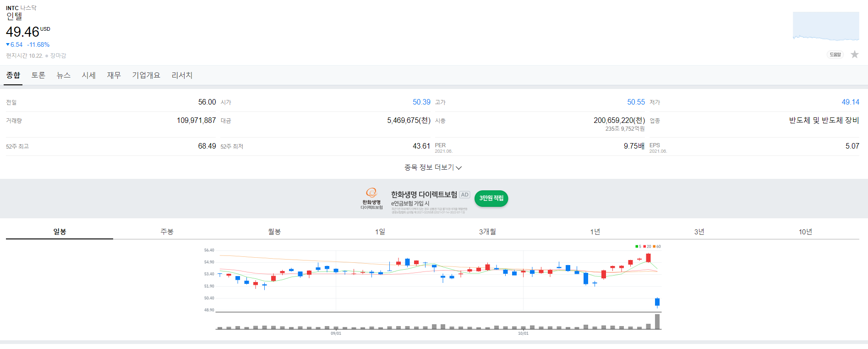The image size is (868, 349).
Task: Click the 거래량 value 109,971,887
Action: coord(196,120)
